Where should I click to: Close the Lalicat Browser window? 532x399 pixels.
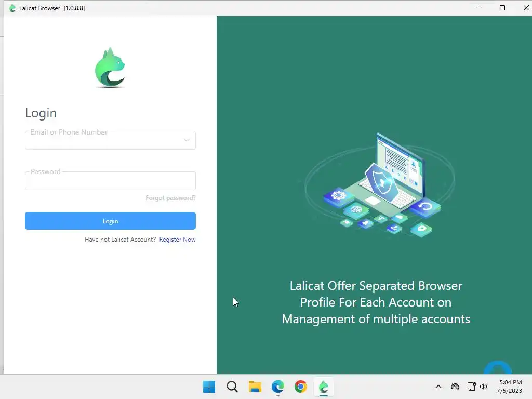pos(526,8)
